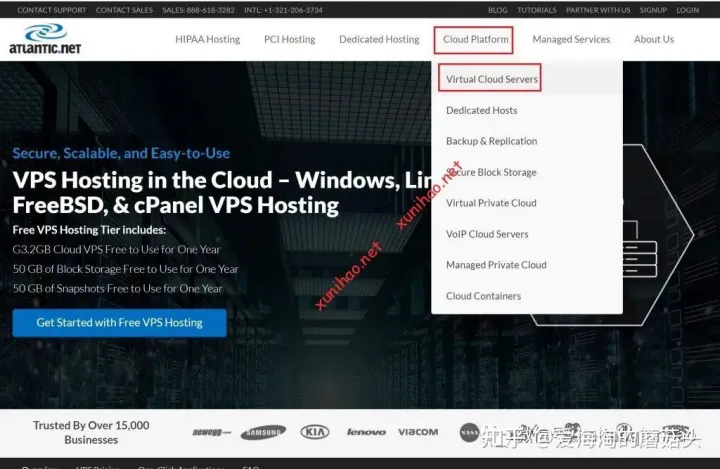Image resolution: width=720 pixels, height=469 pixels.
Task: Click the international phone number link
Action: (283, 10)
